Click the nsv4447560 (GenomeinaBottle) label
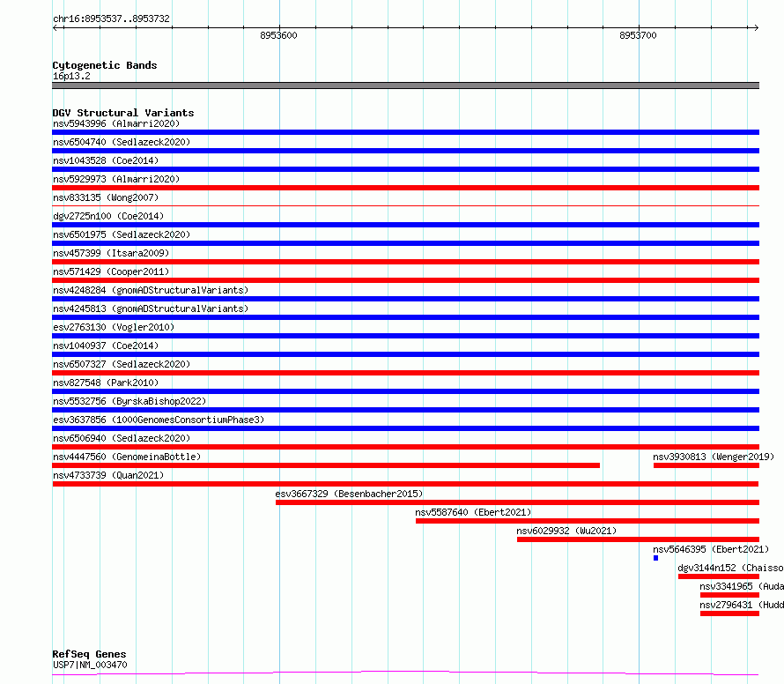 [x=127, y=457]
